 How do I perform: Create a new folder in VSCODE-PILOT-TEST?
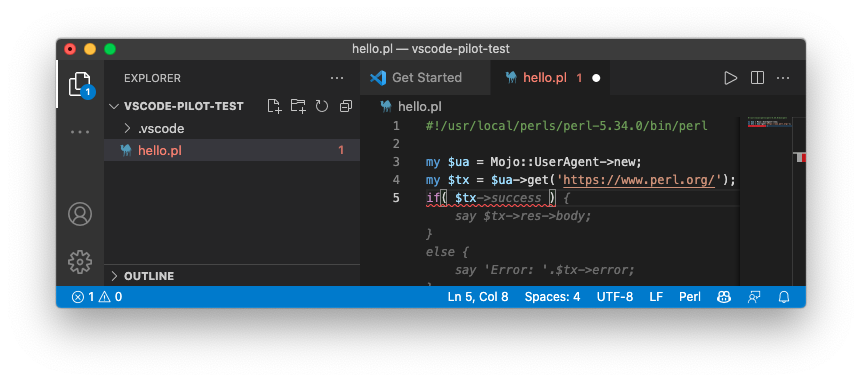point(298,106)
